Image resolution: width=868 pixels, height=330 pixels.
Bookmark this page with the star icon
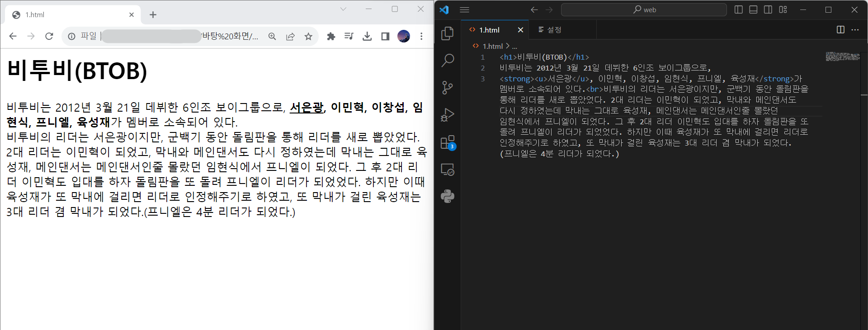308,36
